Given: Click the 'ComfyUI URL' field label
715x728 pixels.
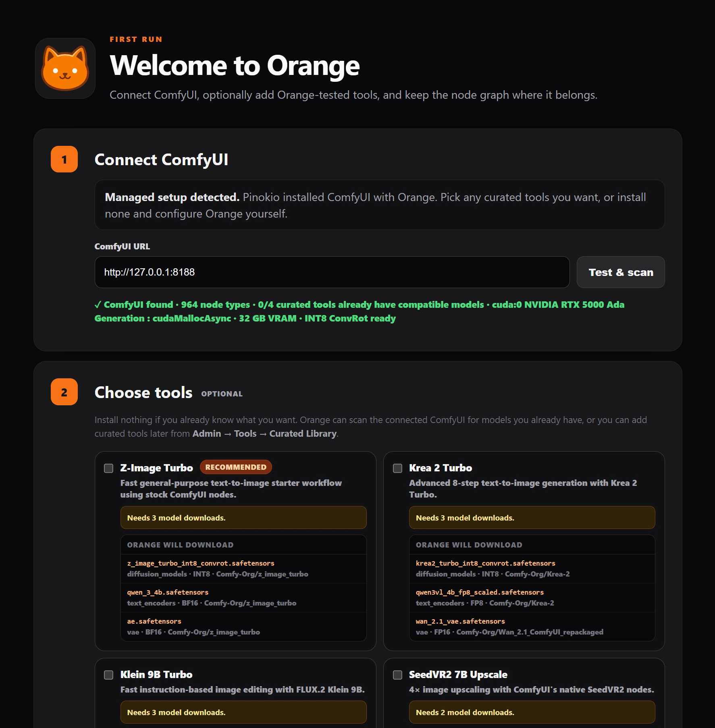Looking at the screenshot, I should point(122,246).
